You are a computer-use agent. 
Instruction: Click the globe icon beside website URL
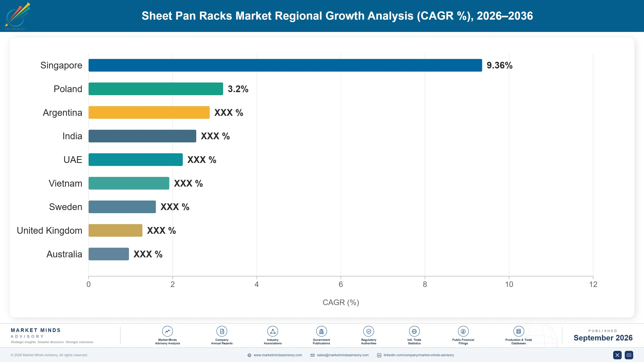(x=249, y=355)
